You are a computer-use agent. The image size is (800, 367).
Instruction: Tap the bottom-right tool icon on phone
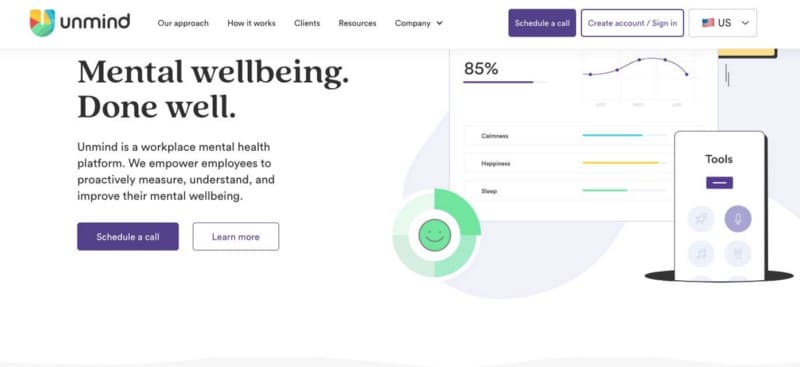pos(738,253)
